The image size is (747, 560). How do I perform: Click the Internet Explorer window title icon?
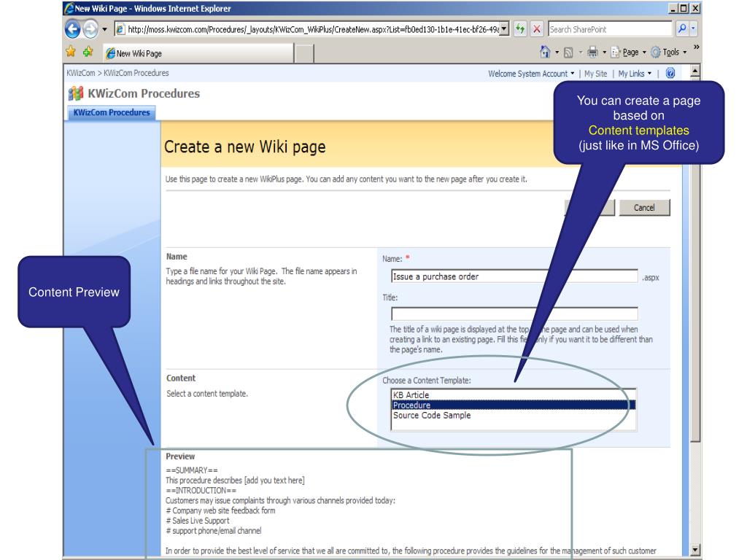(x=69, y=8)
